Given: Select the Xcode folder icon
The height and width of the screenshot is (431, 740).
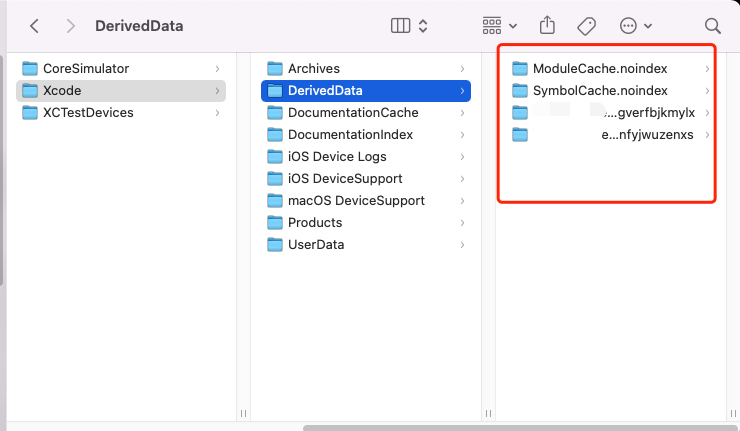Looking at the screenshot, I should click(x=30, y=90).
